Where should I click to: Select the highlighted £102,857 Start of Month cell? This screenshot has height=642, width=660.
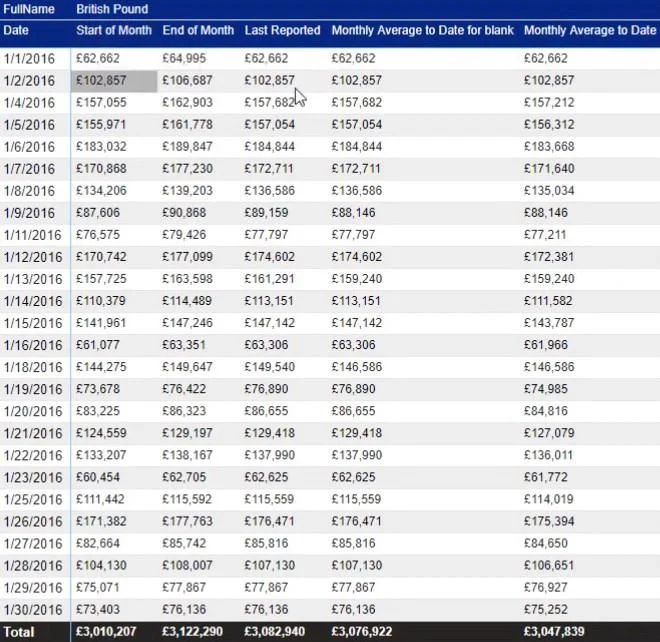tap(114, 80)
